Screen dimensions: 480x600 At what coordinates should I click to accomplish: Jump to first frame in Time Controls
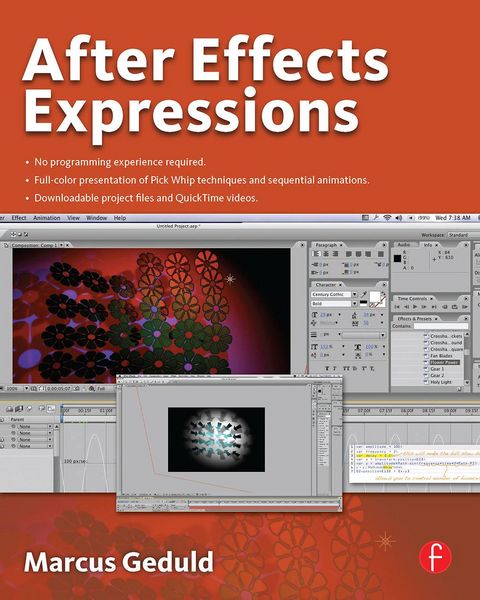point(397,307)
